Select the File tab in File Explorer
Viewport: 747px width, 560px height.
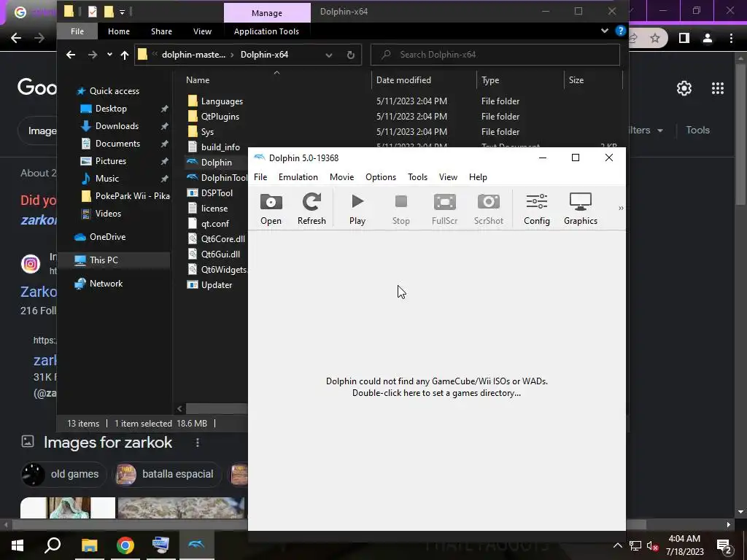[77, 31]
